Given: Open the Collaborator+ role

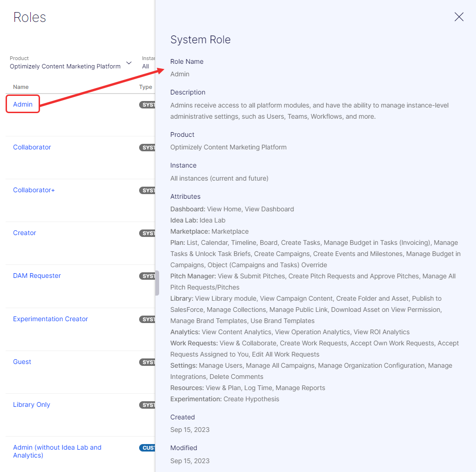Looking at the screenshot, I should (34, 190).
